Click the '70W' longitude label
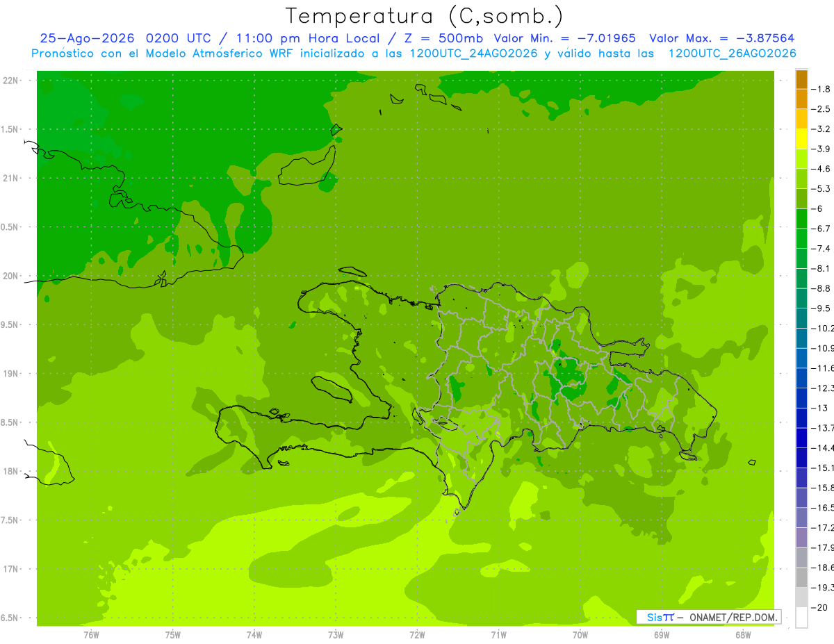This screenshot has width=834, height=644. click(x=580, y=635)
